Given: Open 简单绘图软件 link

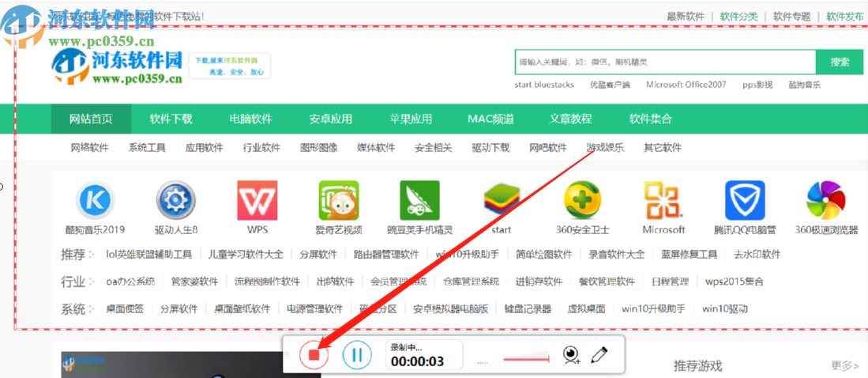Looking at the screenshot, I should (544, 255).
